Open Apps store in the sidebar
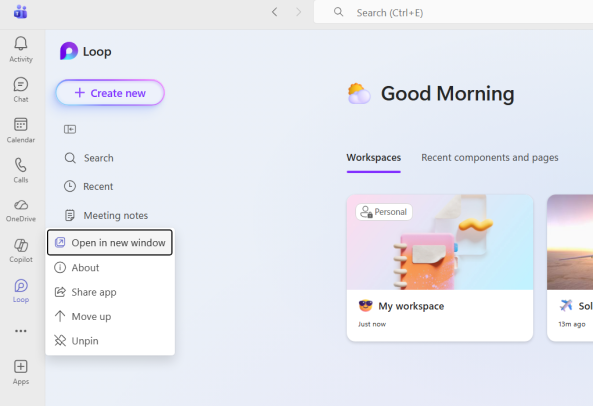 (x=21, y=372)
